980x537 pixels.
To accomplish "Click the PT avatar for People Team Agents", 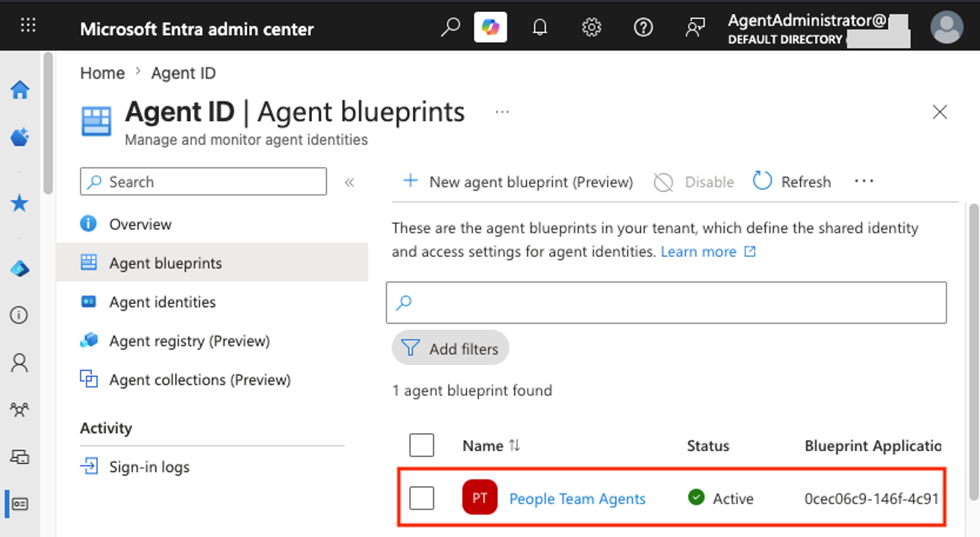I will 480,498.
